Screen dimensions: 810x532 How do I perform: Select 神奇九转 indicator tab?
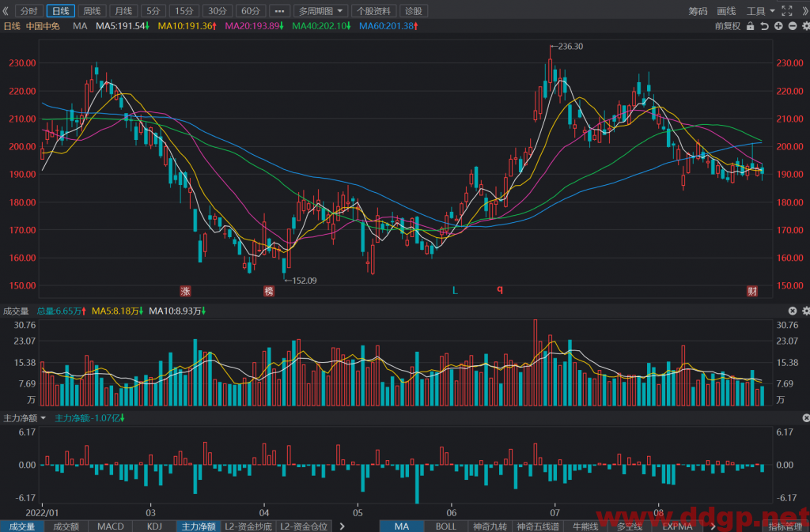point(490,526)
